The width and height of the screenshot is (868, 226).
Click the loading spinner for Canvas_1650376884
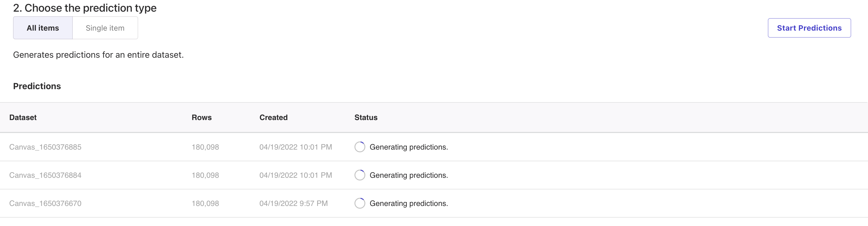(360, 175)
